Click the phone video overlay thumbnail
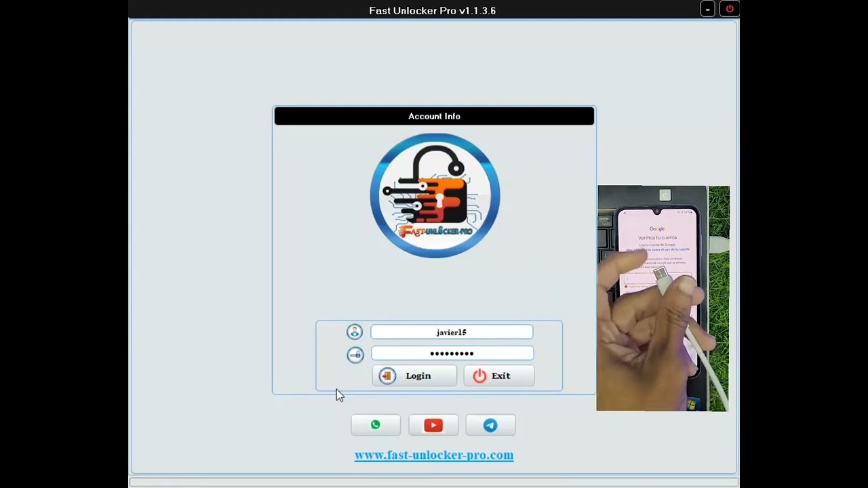The height and width of the screenshot is (488, 868). 663,298
